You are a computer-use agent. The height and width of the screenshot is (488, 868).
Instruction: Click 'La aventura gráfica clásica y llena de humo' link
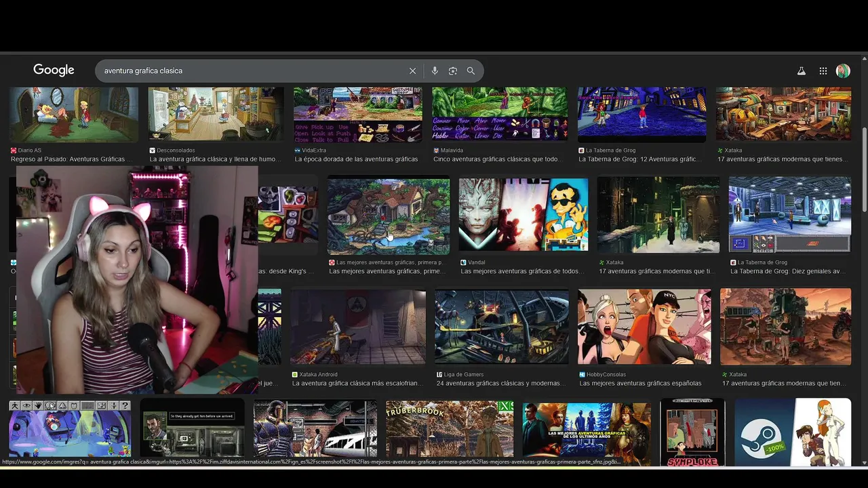point(215,159)
